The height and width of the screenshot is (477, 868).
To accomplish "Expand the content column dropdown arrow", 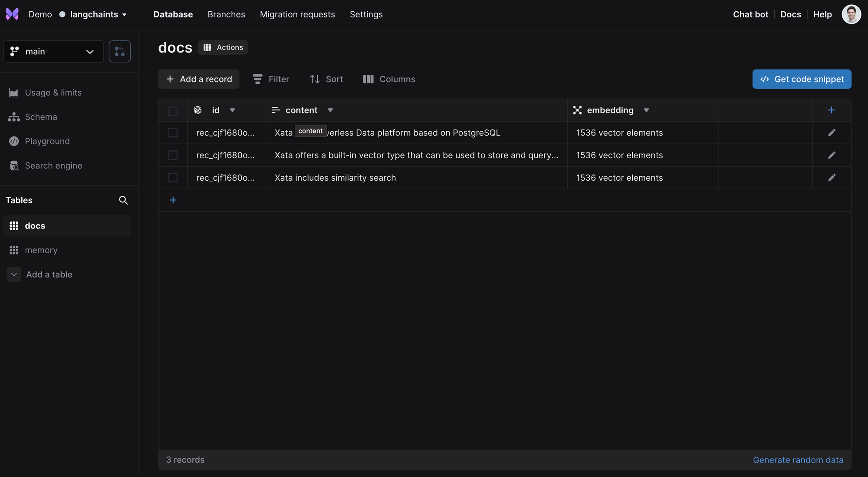I will (x=330, y=110).
